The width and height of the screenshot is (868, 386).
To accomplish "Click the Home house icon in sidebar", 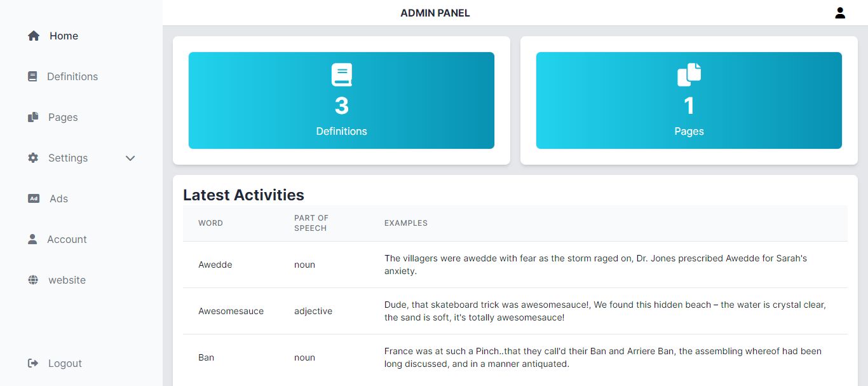I will tap(34, 36).
